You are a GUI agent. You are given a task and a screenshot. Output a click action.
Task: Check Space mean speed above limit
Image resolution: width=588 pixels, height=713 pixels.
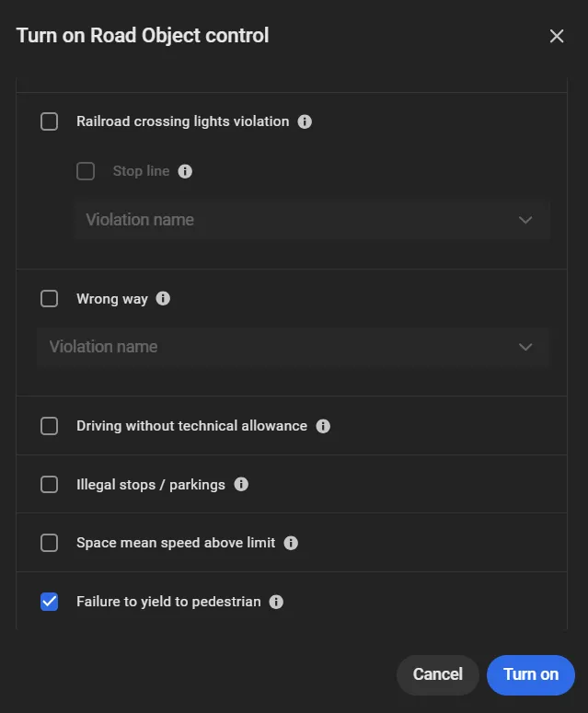pyautogui.click(x=49, y=543)
